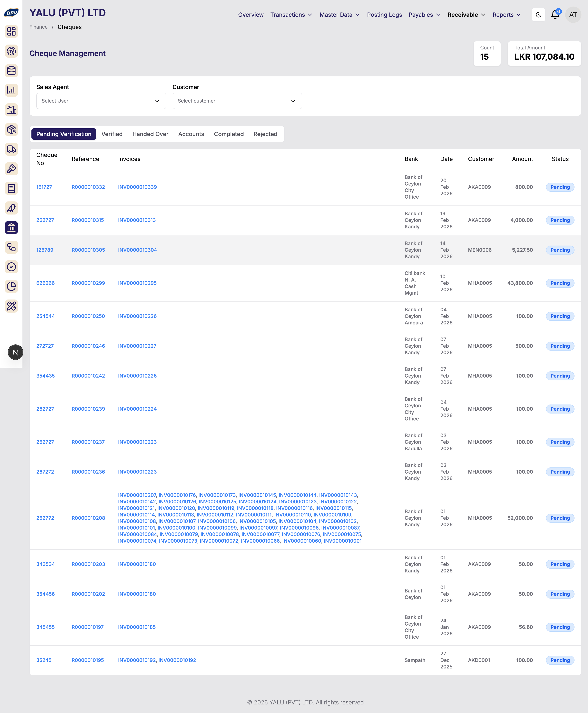
Task: Open the workflow nodes icon in sidebar
Action: point(11,247)
